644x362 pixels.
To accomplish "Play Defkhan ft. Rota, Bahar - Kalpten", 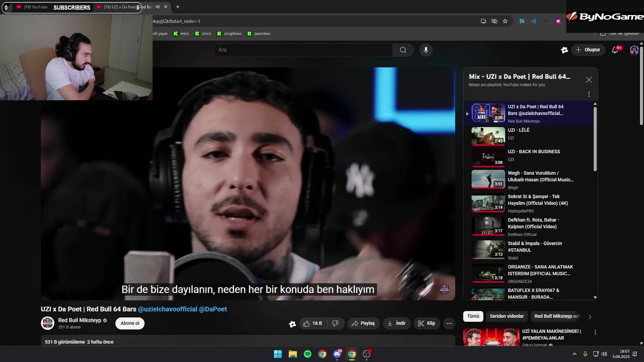I will [528, 227].
